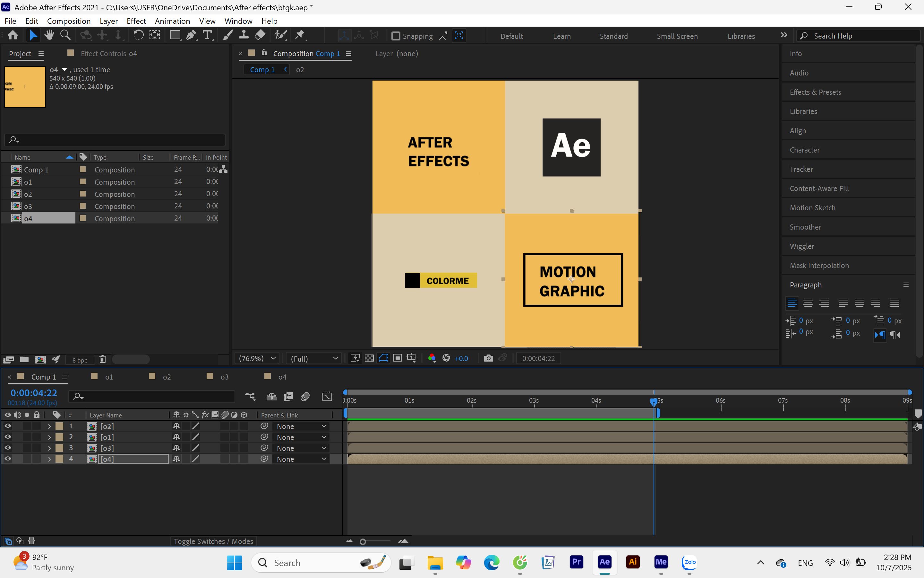Expand layer o2 properties in timeline
This screenshot has height=578, width=924.
pyautogui.click(x=49, y=426)
